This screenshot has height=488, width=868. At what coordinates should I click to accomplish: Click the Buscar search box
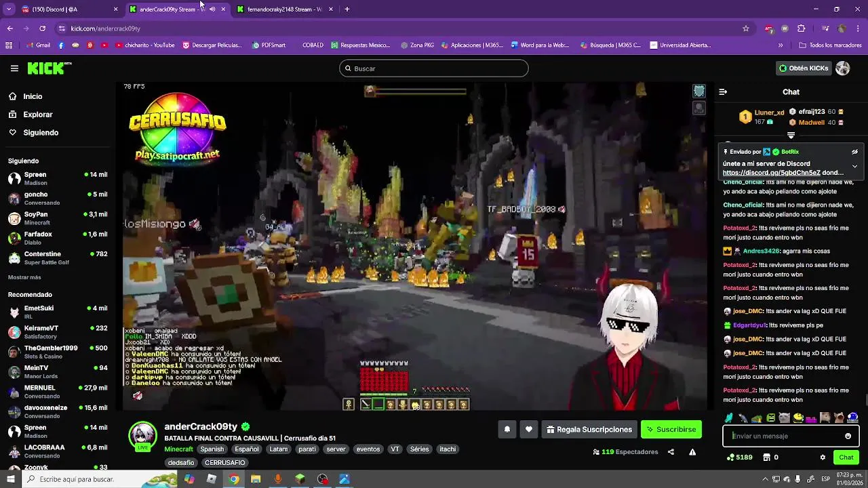[434, 68]
